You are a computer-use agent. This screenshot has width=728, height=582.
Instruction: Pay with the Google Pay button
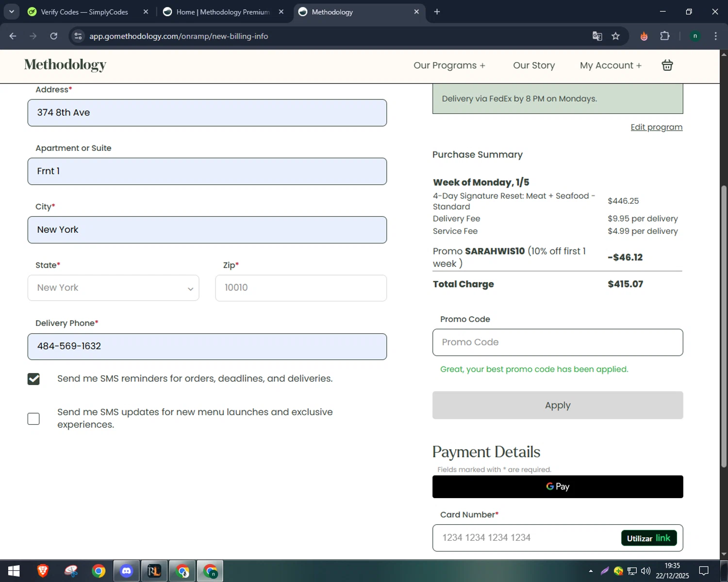coord(558,486)
